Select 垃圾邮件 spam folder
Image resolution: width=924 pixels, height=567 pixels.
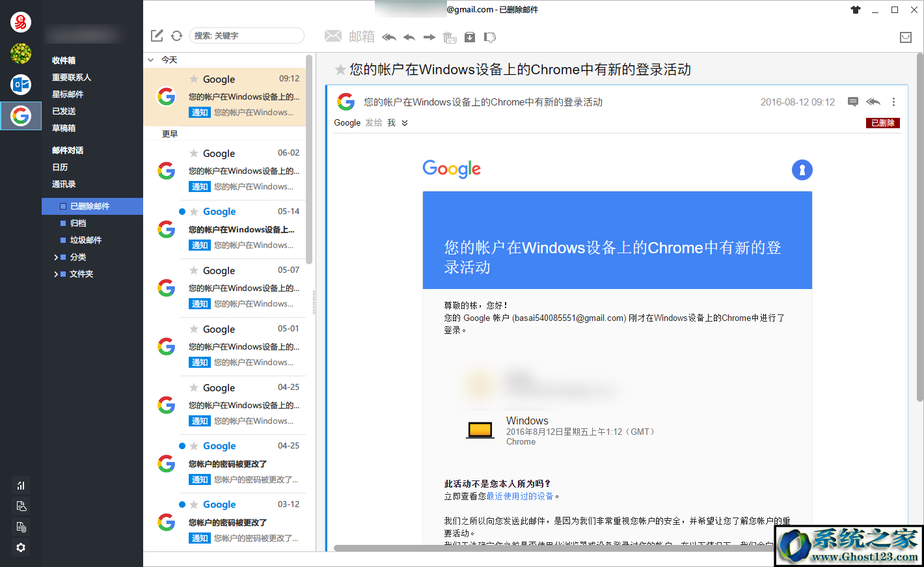click(86, 240)
